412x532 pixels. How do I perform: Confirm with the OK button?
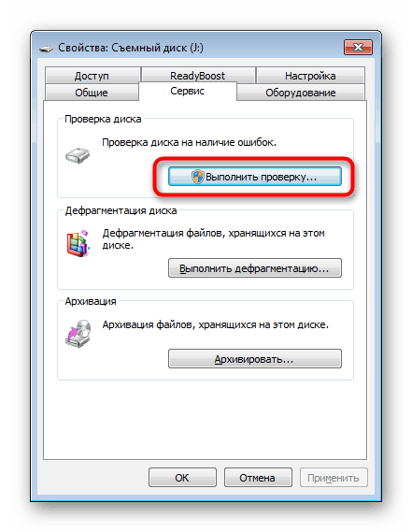click(x=182, y=478)
